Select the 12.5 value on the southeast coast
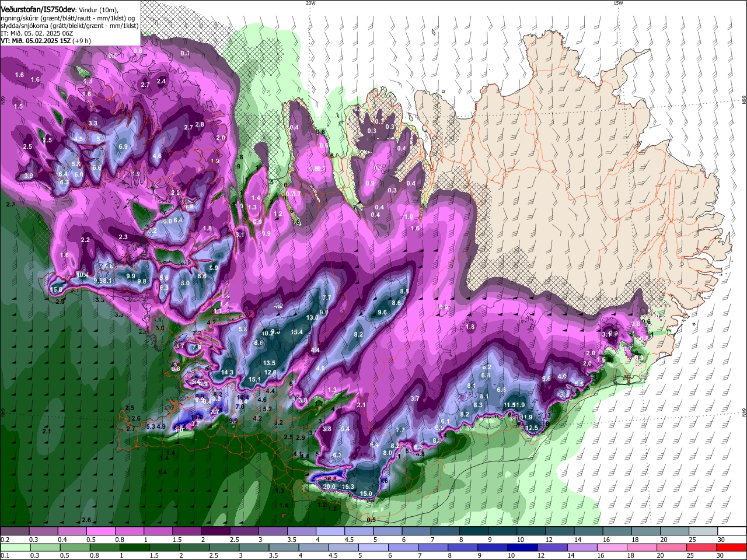747x560 pixels. click(532, 428)
